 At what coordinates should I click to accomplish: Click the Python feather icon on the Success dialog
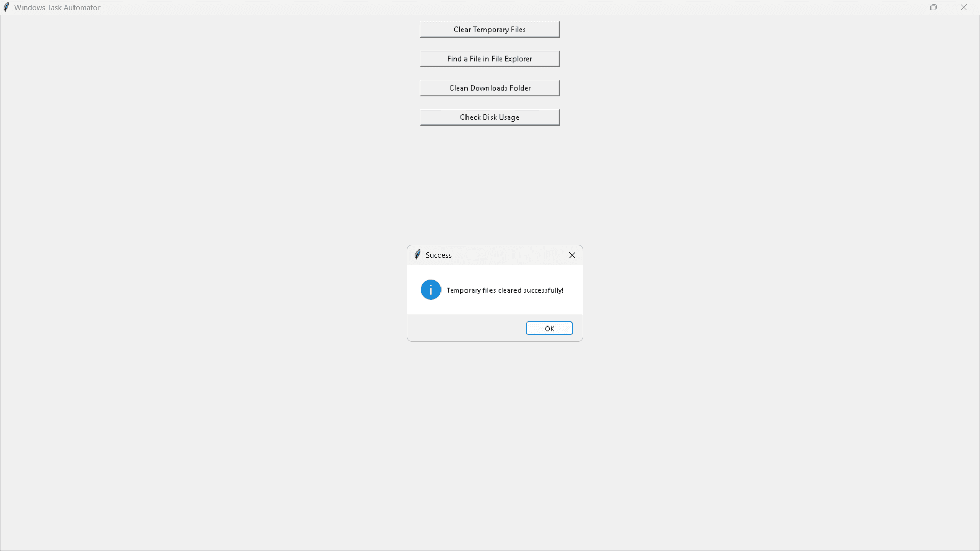tap(417, 255)
